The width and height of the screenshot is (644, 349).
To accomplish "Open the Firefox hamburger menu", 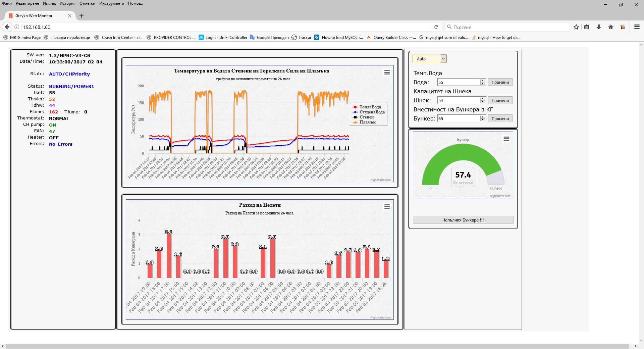I will [637, 27].
